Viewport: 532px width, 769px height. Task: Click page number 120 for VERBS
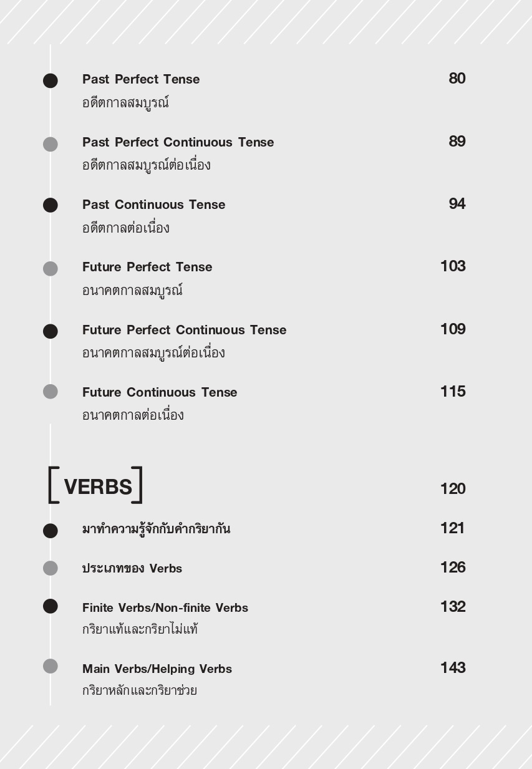[453, 488]
